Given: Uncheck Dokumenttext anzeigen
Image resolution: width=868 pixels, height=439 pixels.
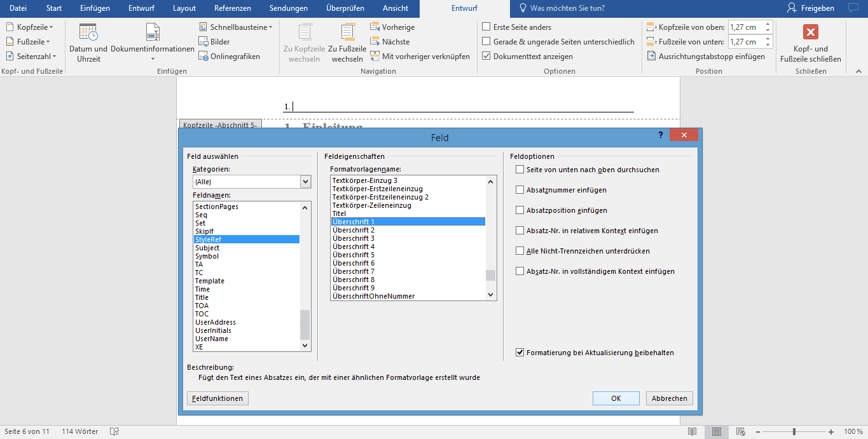Looking at the screenshot, I should (x=486, y=56).
